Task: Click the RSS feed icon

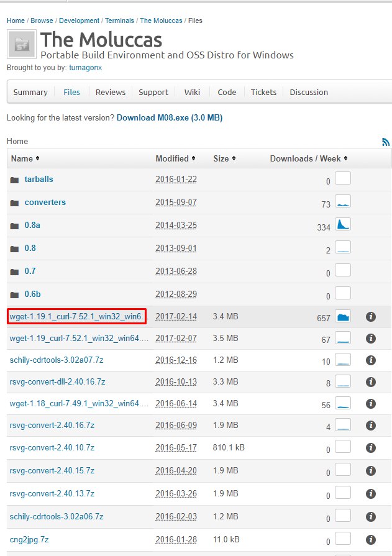Action: click(386, 142)
